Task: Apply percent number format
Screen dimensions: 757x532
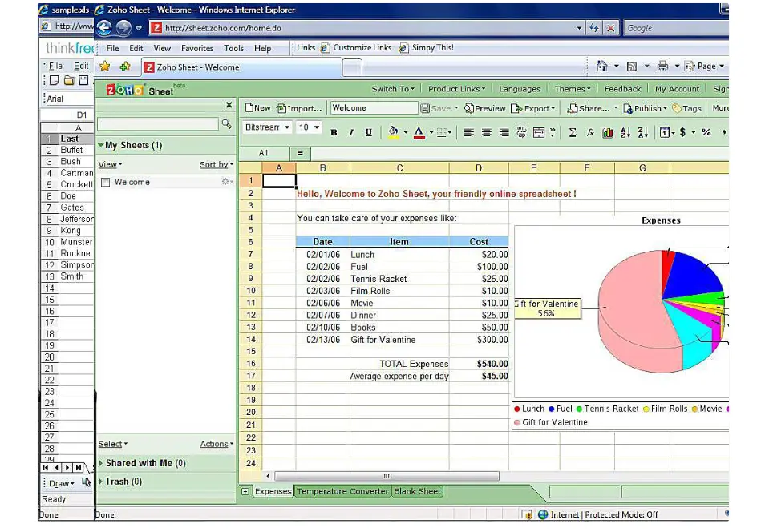Action: pos(706,132)
